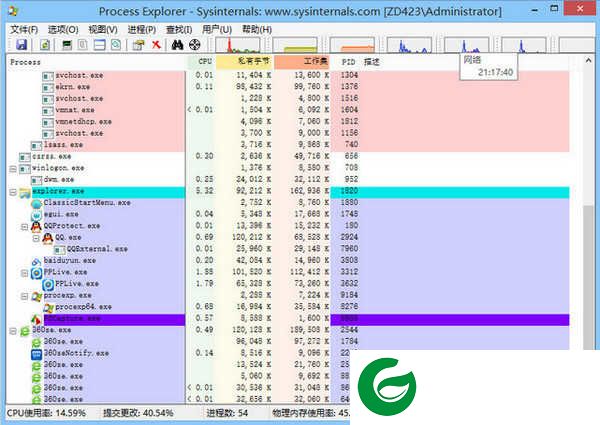
Task: Click the red X Kill Process icon
Action: pyautogui.click(x=156, y=45)
